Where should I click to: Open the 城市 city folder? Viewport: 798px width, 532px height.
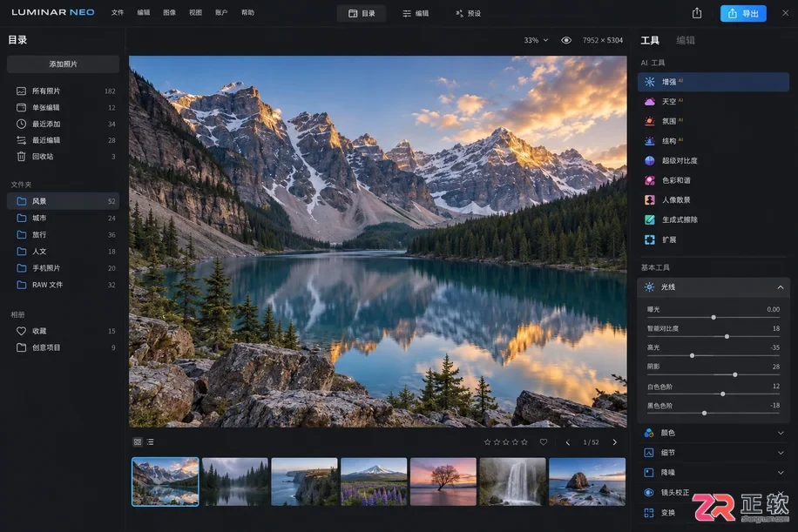point(63,218)
